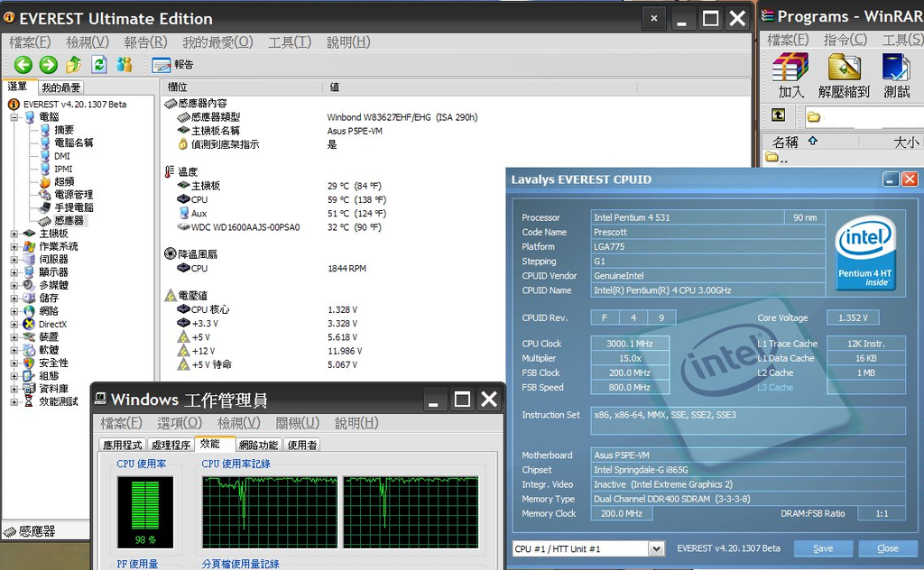Collapse the 電腦 tree node
The height and width of the screenshot is (570, 924).
tap(14, 117)
